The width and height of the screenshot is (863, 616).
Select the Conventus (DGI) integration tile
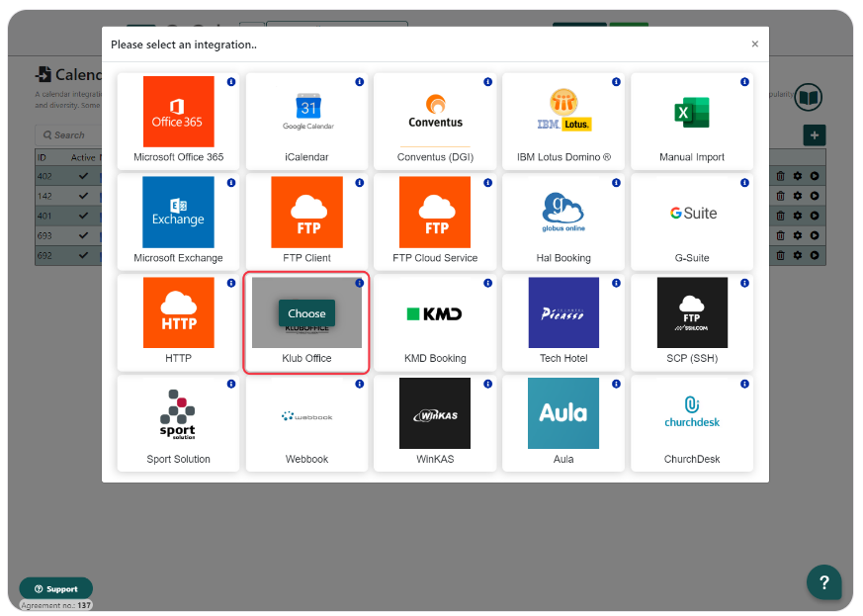(x=435, y=121)
